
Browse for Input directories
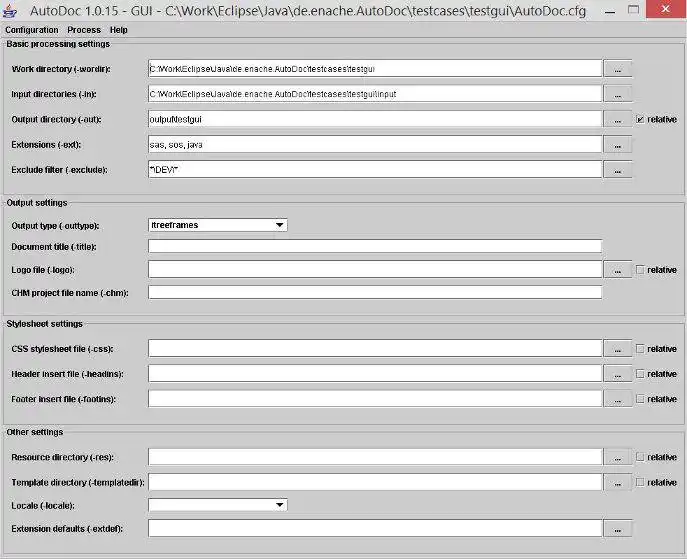coord(617,94)
